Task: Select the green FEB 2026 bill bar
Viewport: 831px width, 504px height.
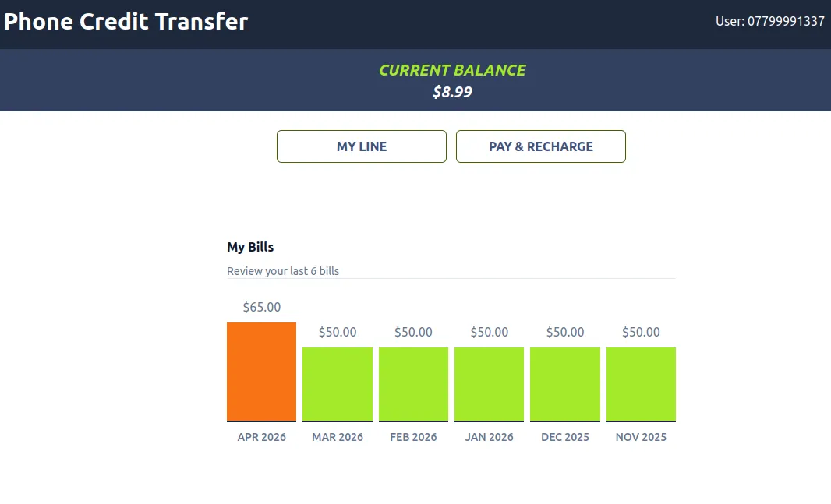Action: 413,384
